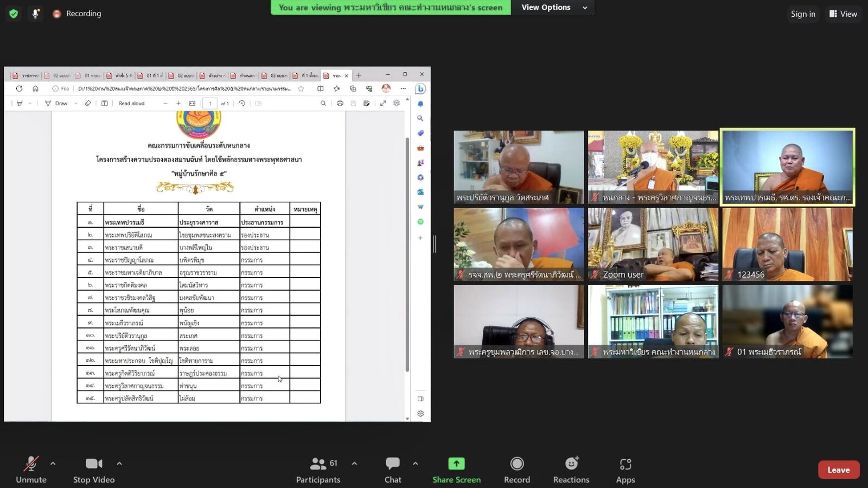Click the PDF vertical scrollbar
The height and width of the screenshot is (488, 868).
(x=407, y=255)
